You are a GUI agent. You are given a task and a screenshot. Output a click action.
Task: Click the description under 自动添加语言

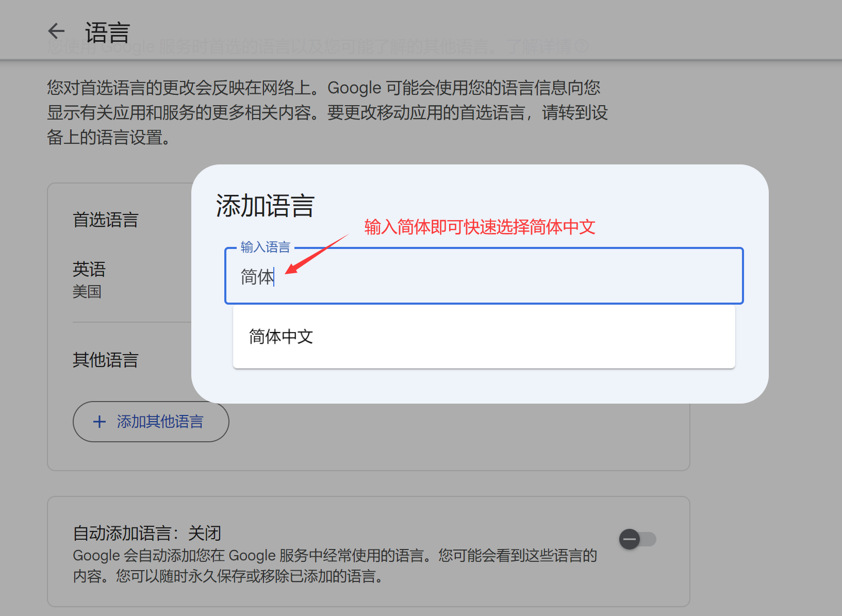(x=335, y=565)
